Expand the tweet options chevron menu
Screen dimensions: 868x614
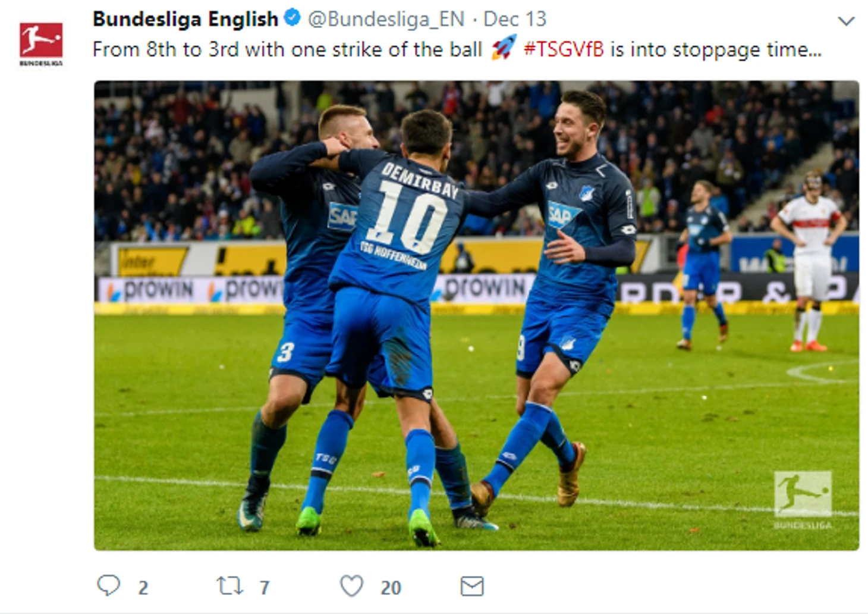tap(845, 21)
